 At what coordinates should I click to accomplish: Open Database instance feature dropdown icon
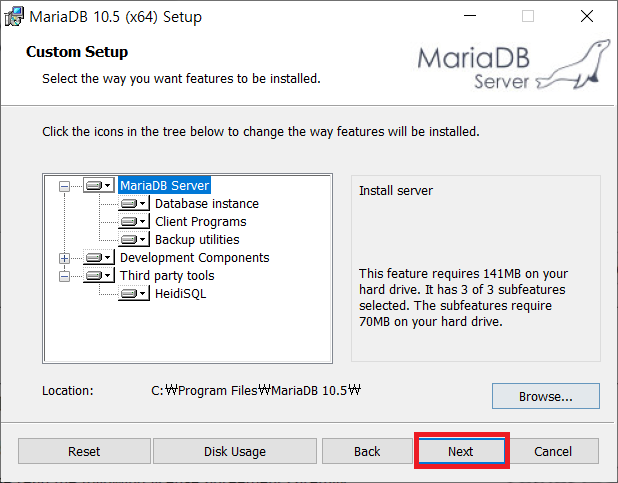(x=134, y=203)
